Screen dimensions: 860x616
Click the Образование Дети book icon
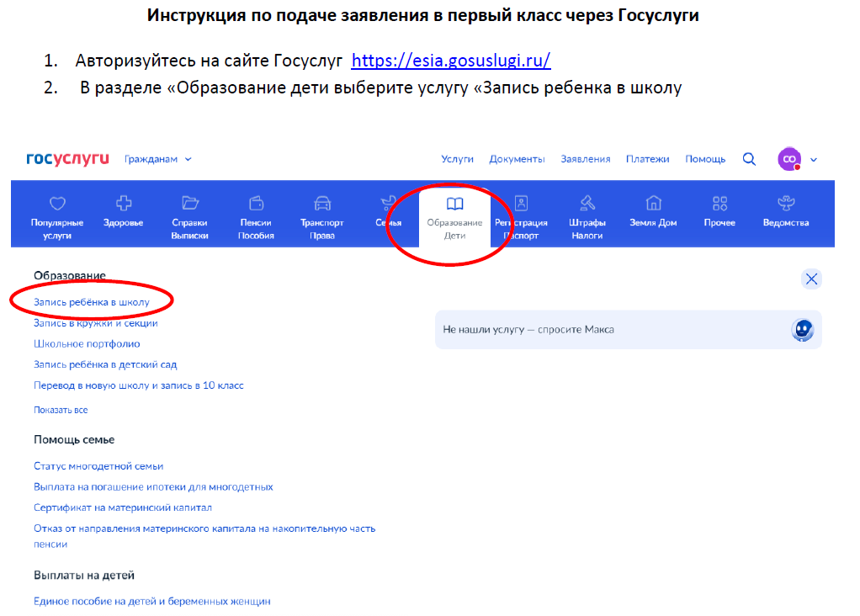(454, 204)
